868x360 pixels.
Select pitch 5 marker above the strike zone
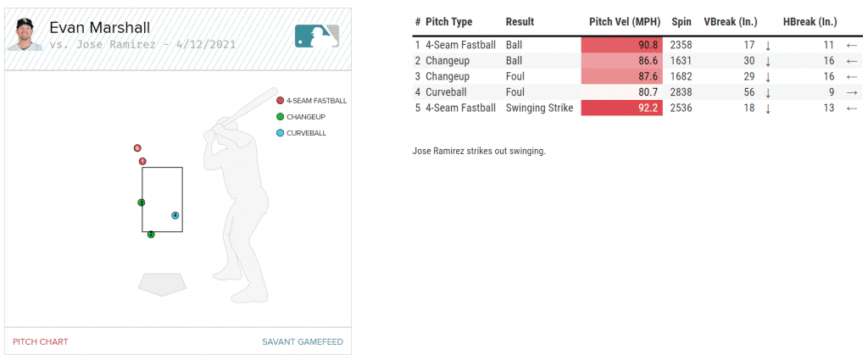137,148
